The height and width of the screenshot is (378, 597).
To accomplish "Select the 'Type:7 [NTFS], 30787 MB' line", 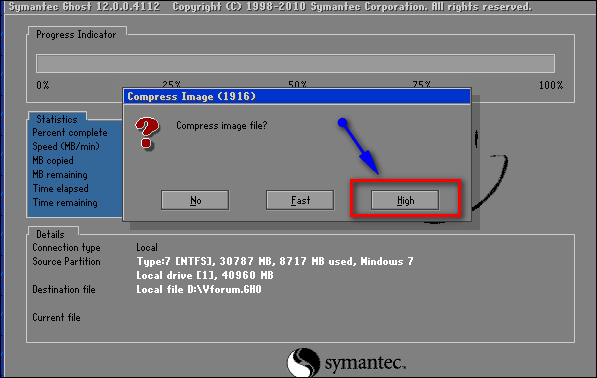I will click(275, 262).
